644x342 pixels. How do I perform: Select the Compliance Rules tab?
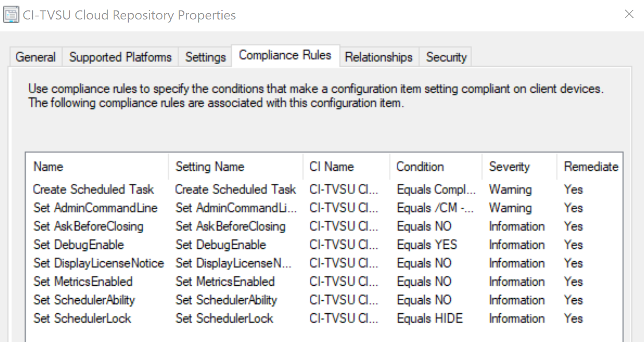point(285,55)
